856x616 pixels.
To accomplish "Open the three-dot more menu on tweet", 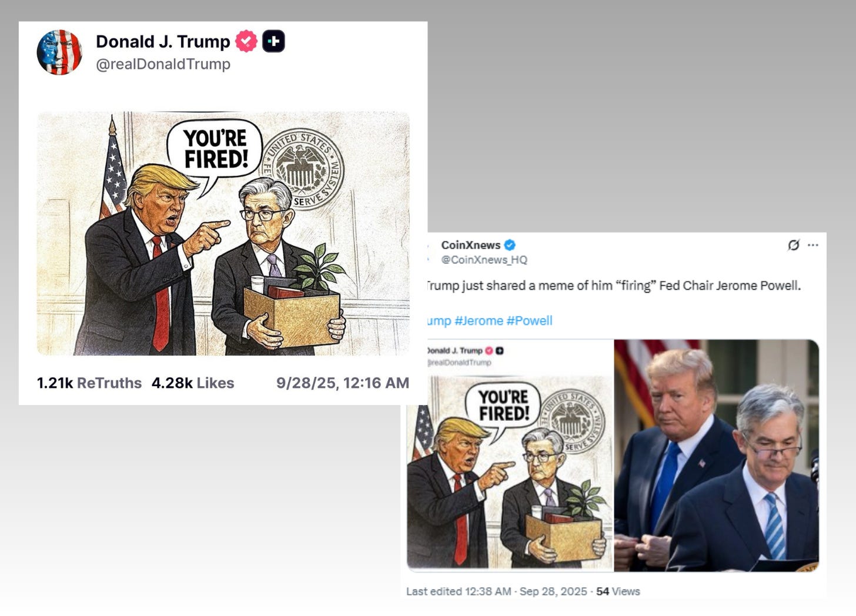I will click(x=813, y=245).
